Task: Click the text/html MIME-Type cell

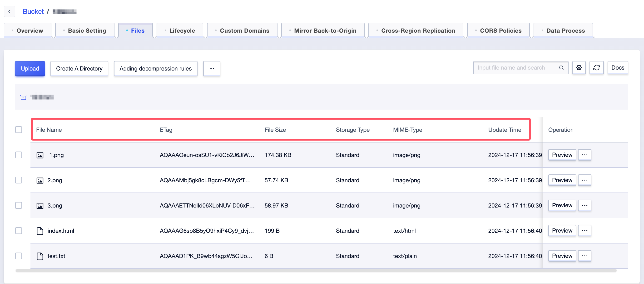Action: 404,231
